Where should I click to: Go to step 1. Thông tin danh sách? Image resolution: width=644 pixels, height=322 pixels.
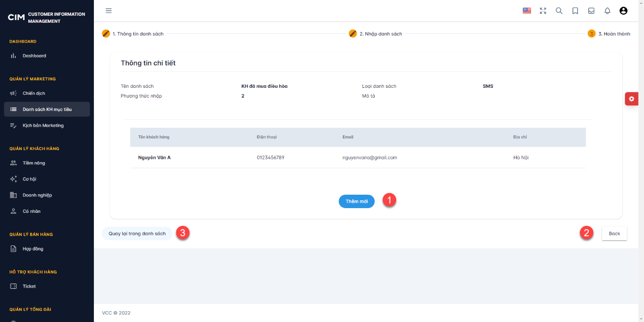pyautogui.click(x=138, y=34)
